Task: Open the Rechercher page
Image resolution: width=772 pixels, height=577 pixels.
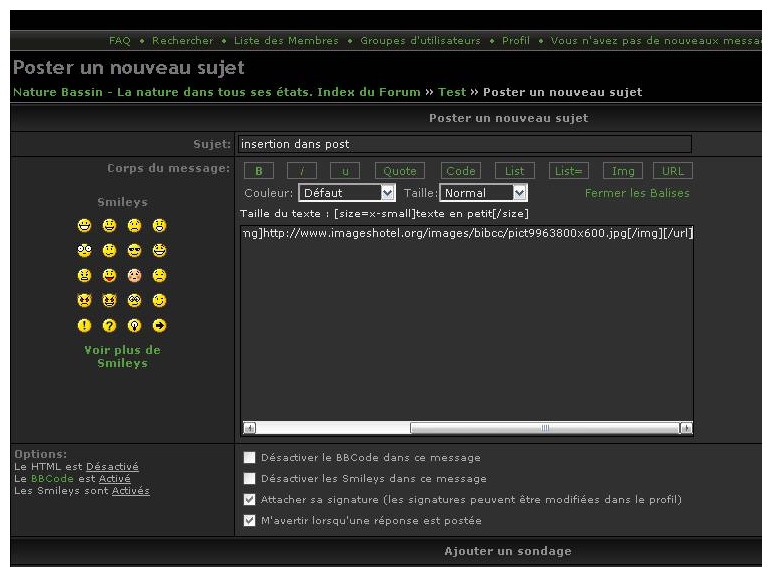Action: [x=183, y=40]
